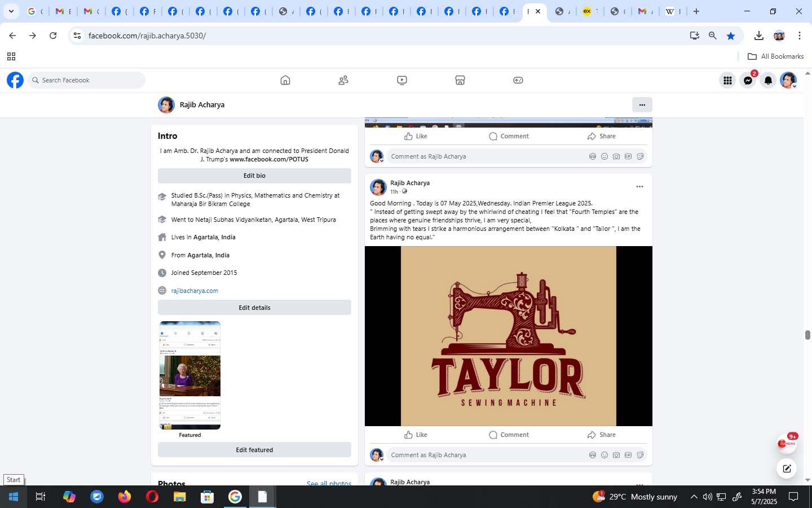Screen dimensions: 812x508
Task: Like the post above Good Morning post
Action: pyautogui.click(x=416, y=136)
